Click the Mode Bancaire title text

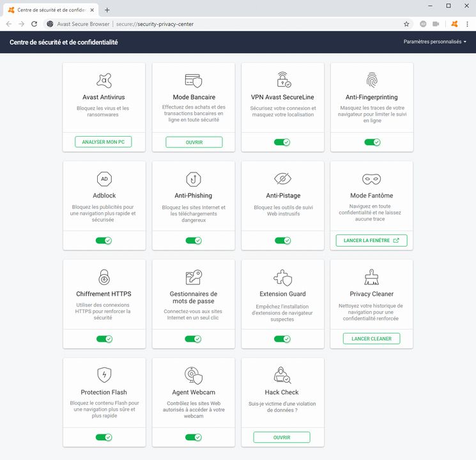[194, 97]
